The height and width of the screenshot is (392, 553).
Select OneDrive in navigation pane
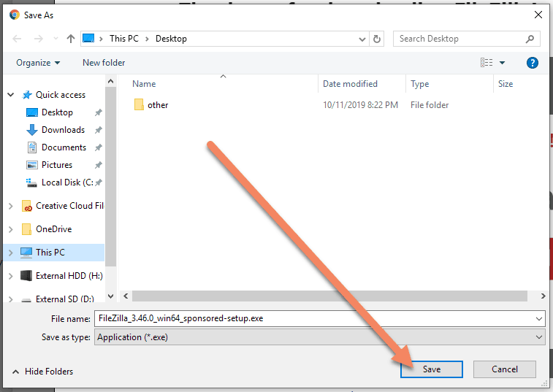53,229
